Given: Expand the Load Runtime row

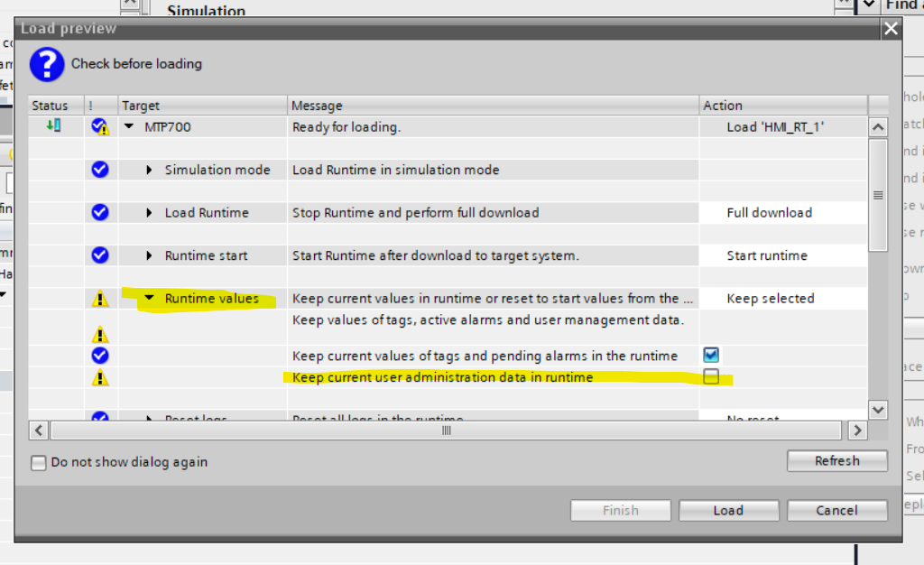Looking at the screenshot, I should 150,213.
